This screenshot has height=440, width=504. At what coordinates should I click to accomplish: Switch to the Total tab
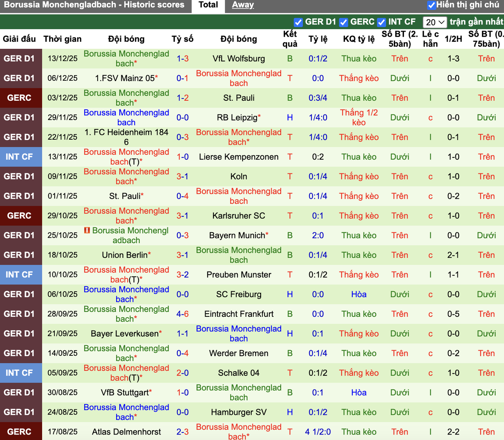point(208,5)
